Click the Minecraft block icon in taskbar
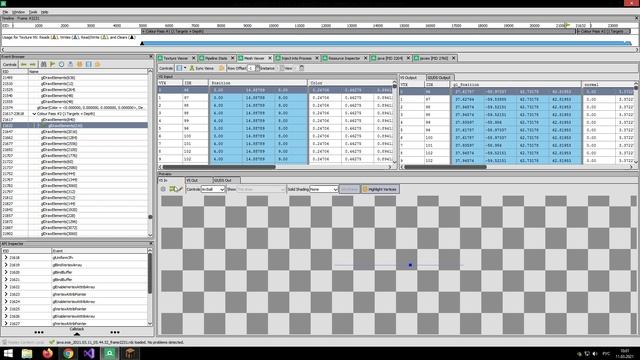This screenshot has height=360, width=640. [x=130, y=353]
